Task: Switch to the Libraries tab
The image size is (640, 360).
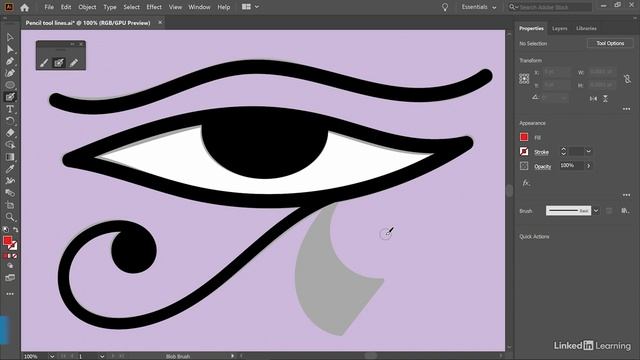Action: (586, 29)
